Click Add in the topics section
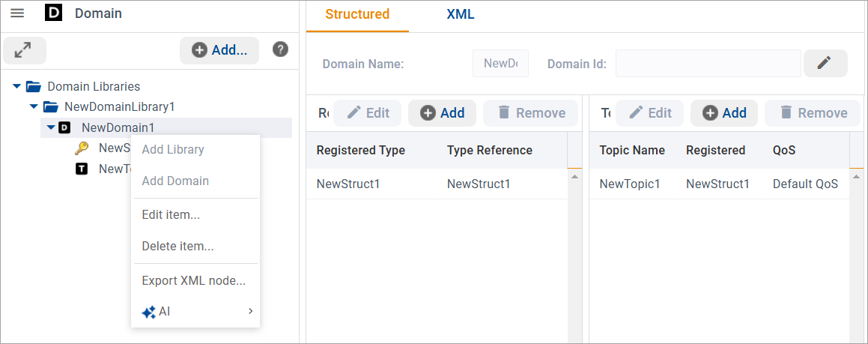868x344 pixels. point(723,113)
